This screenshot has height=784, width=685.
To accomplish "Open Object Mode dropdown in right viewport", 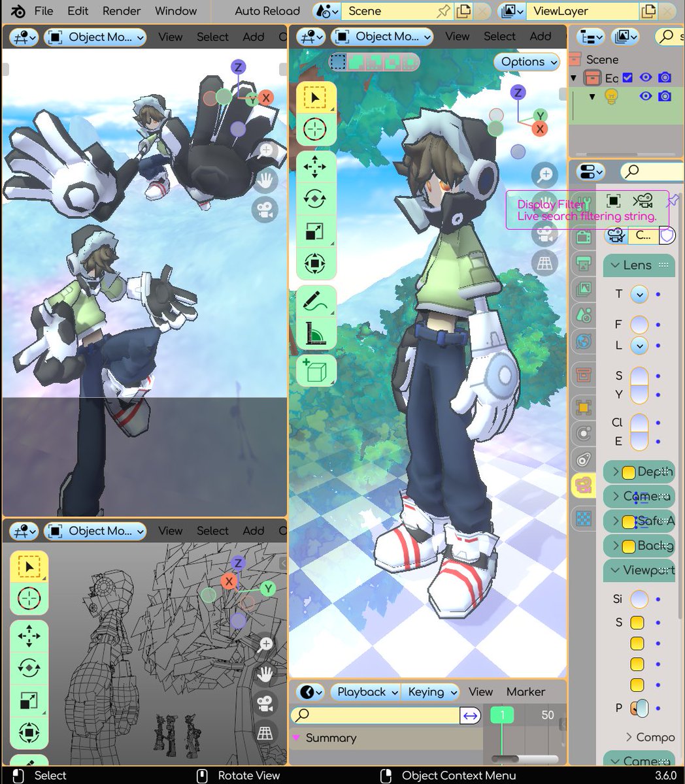I will point(382,37).
